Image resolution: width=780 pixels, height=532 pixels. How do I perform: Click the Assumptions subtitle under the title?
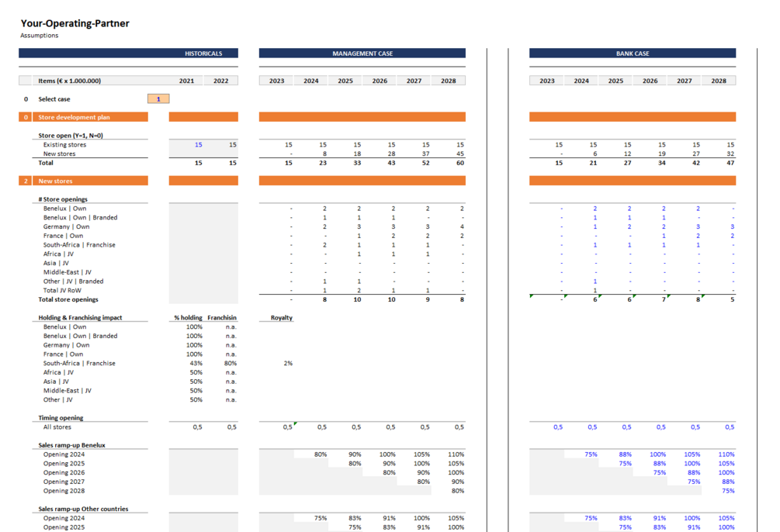(x=40, y=36)
